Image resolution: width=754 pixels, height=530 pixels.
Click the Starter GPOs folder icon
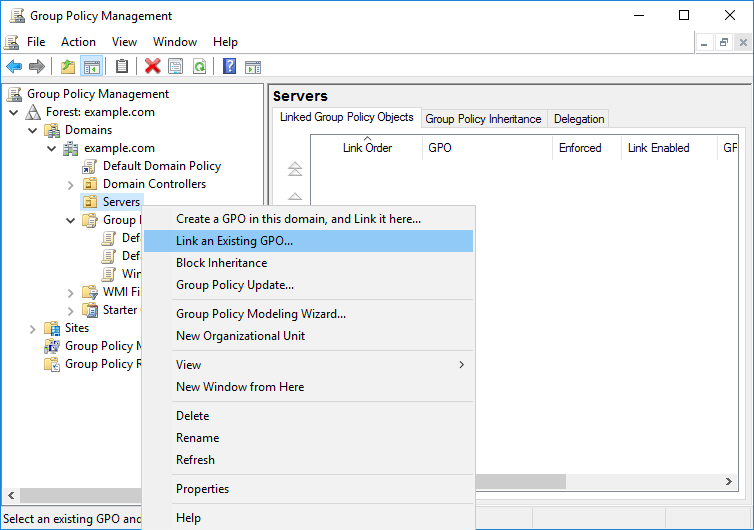90,310
